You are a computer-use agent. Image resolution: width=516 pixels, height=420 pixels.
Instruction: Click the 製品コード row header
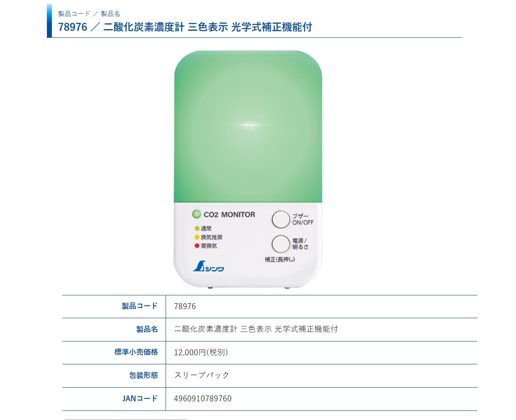click(139, 306)
